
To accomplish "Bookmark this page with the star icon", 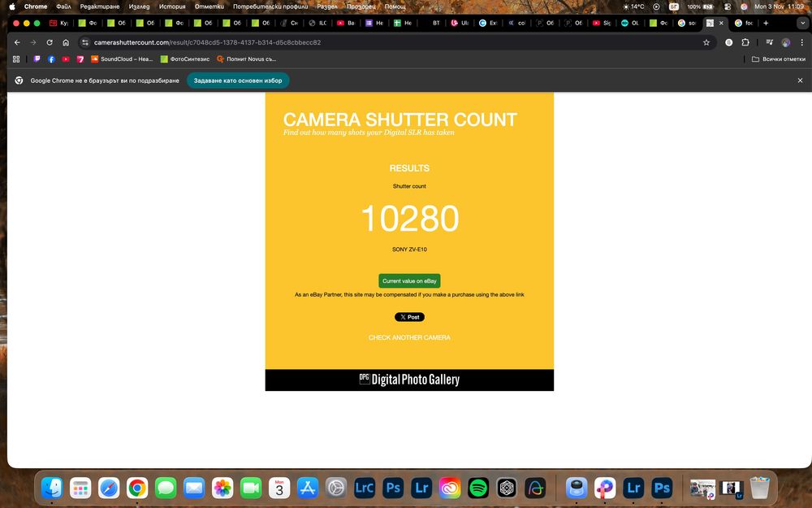I will pos(706,42).
